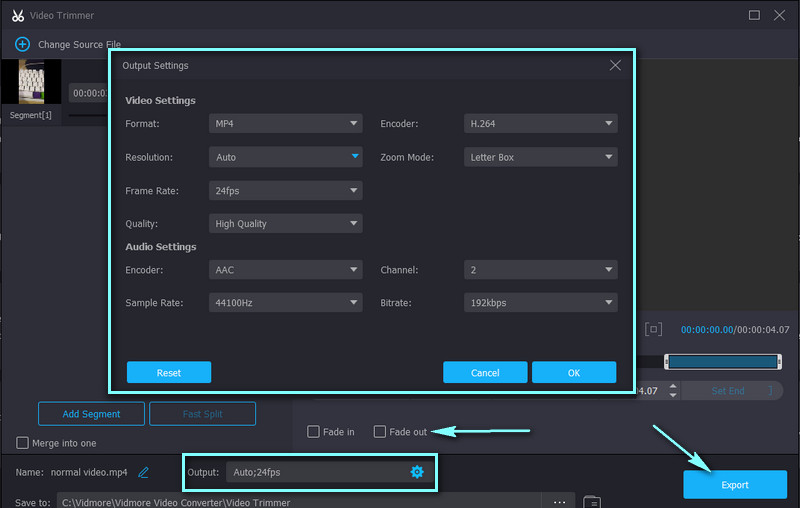800x508 pixels.
Task: Click the crop frame icon beside the timecode
Action: pyautogui.click(x=653, y=329)
